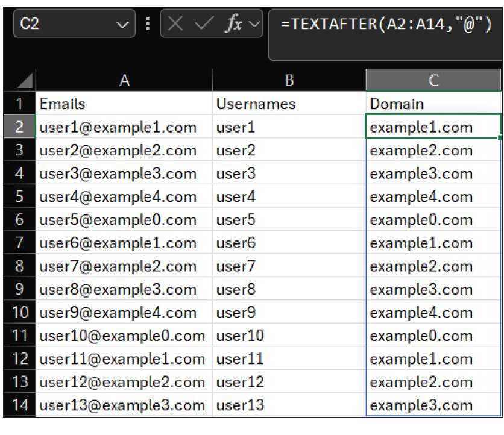This screenshot has height=435, width=504.
Task: Select row 14 header
Action: pos(19,405)
